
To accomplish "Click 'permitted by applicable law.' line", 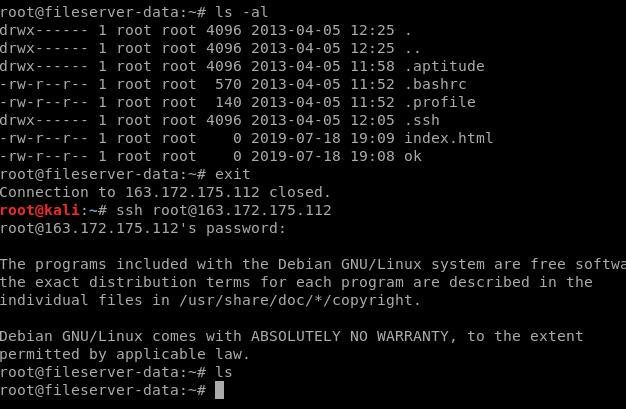I will pyautogui.click(x=124, y=354).
